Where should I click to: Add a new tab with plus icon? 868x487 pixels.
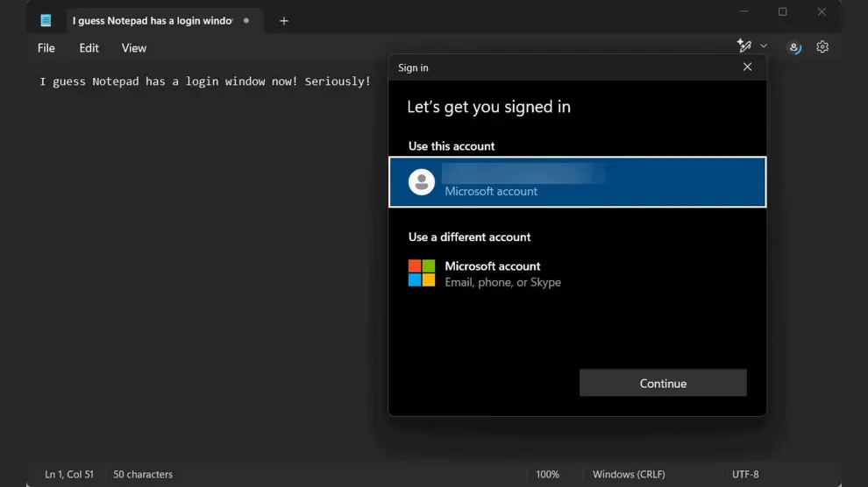(x=283, y=20)
